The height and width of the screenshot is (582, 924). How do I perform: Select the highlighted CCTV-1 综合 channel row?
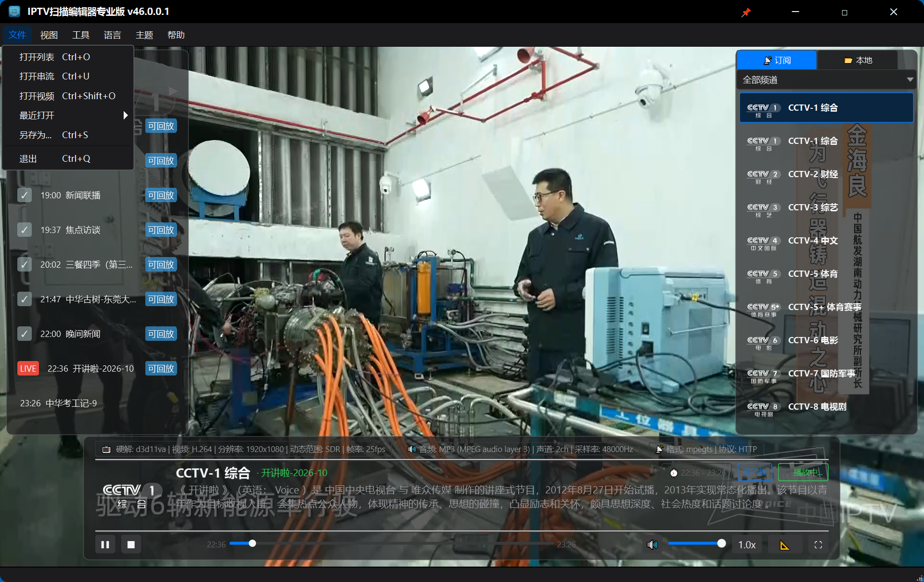coord(826,107)
